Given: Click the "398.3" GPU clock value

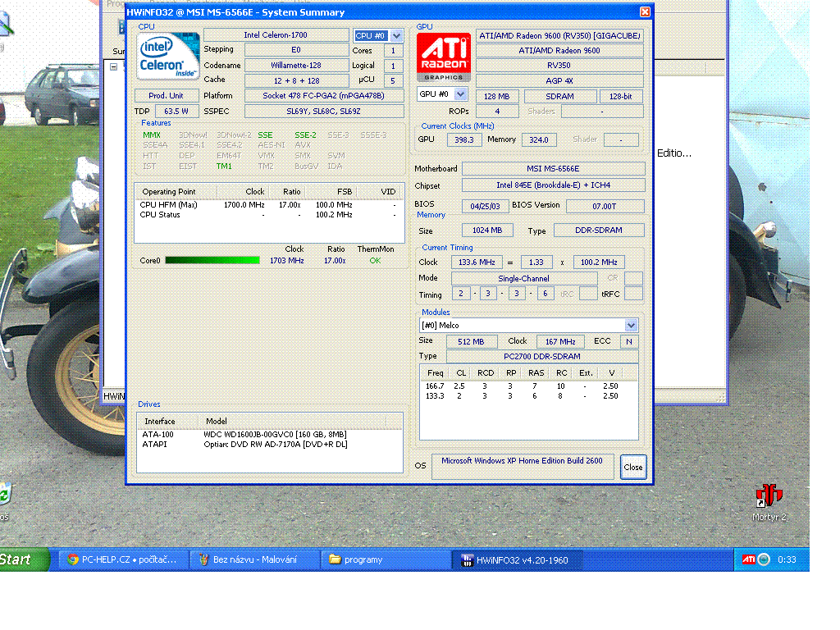Looking at the screenshot, I should pyautogui.click(x=464, y=139).
